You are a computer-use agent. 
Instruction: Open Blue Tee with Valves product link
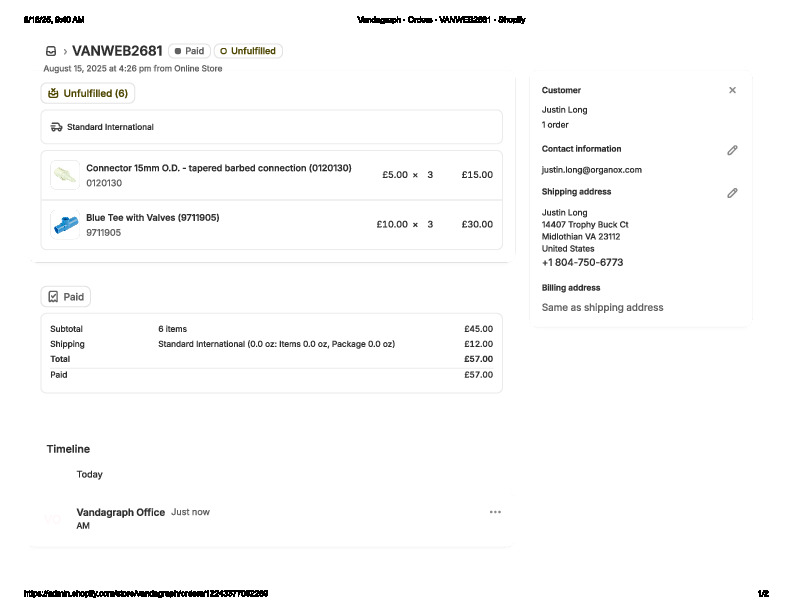[152, 217]
